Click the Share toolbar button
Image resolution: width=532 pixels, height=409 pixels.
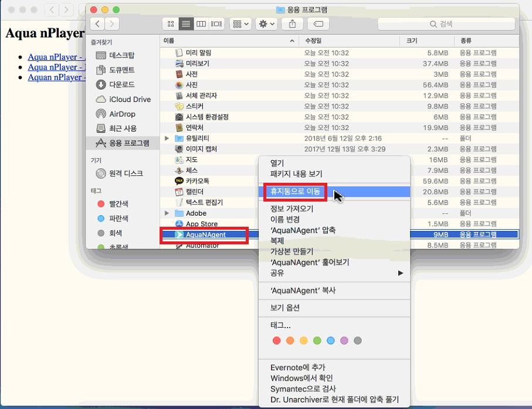click(292, 23)
